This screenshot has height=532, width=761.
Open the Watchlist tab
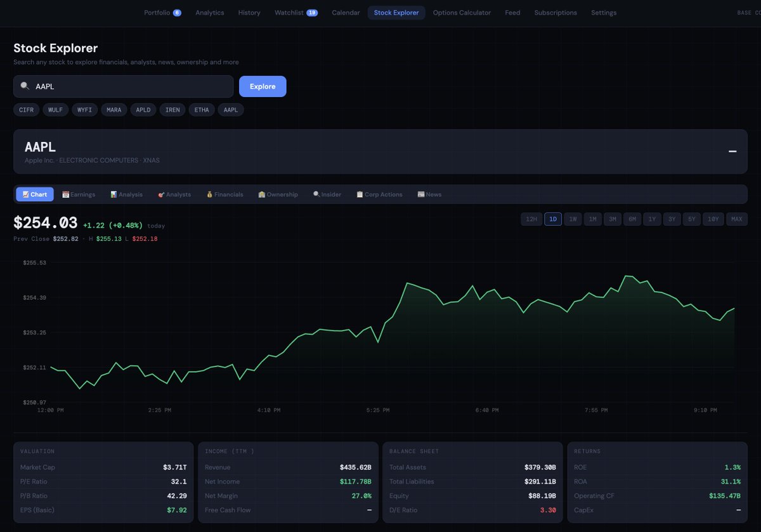click(296, 13)
